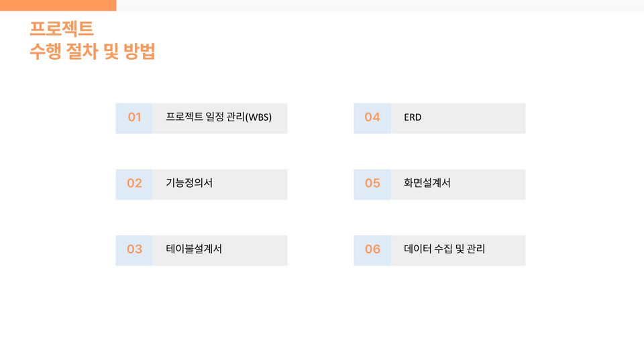
Task: Open the 화면설계서 item
Action: coord(427,183)
